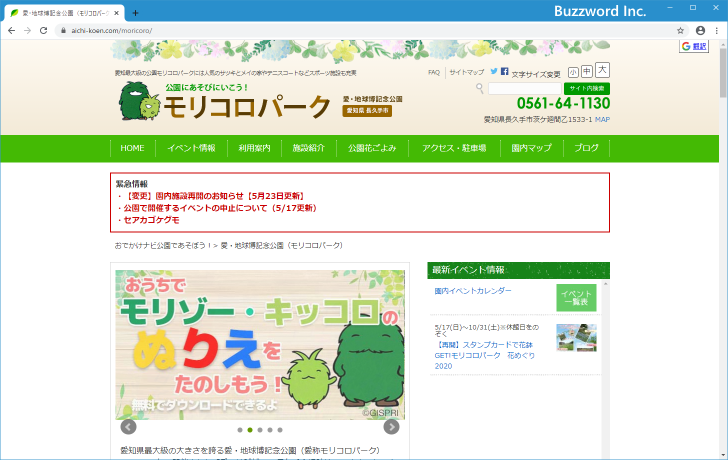The image size is (728, 460).
Task: Select the fourth carousel dot
Action: pyautogui.click(x=270, y=430)
